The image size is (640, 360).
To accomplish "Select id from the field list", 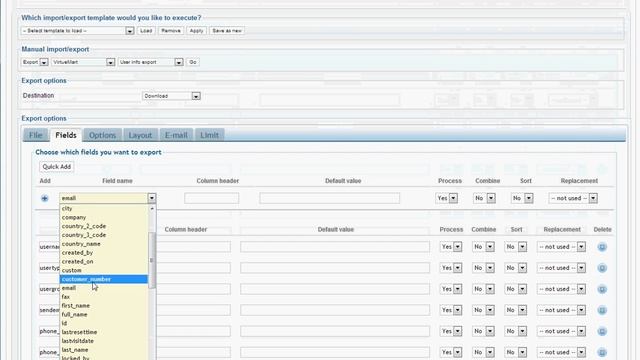I will pos(104,323).
